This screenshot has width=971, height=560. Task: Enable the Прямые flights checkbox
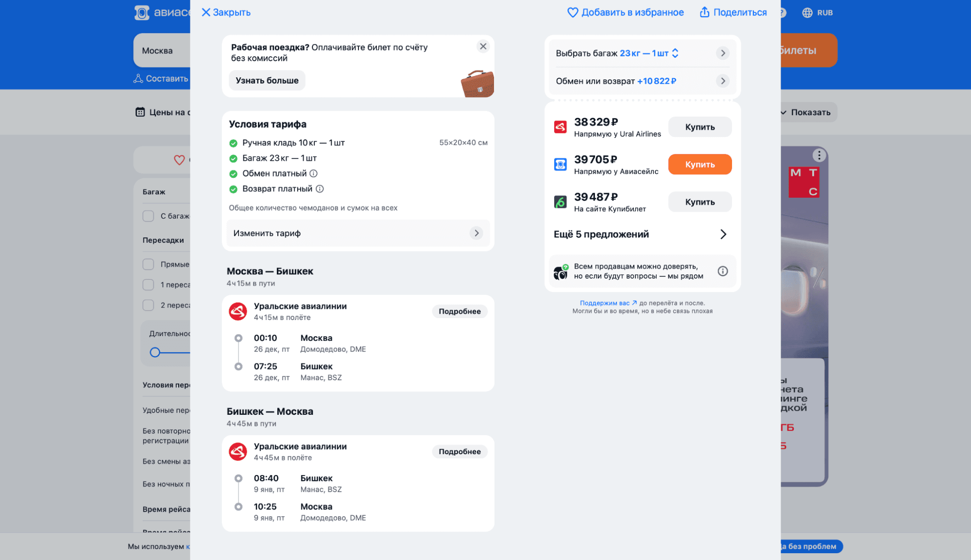tap(149, 264)
